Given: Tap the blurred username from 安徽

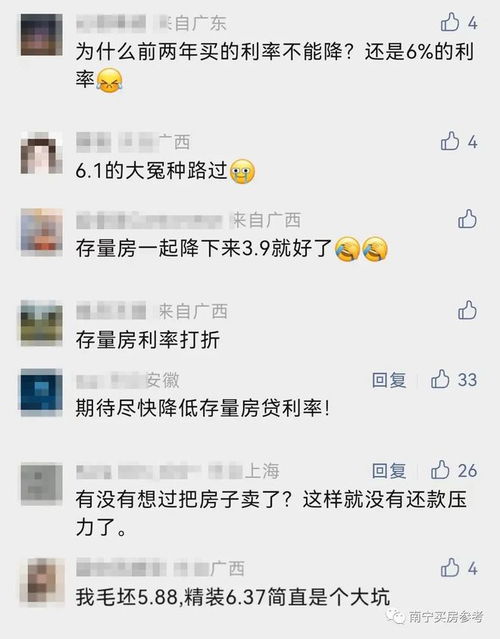Looking at the screenshot, I should (x=111, y=381).
